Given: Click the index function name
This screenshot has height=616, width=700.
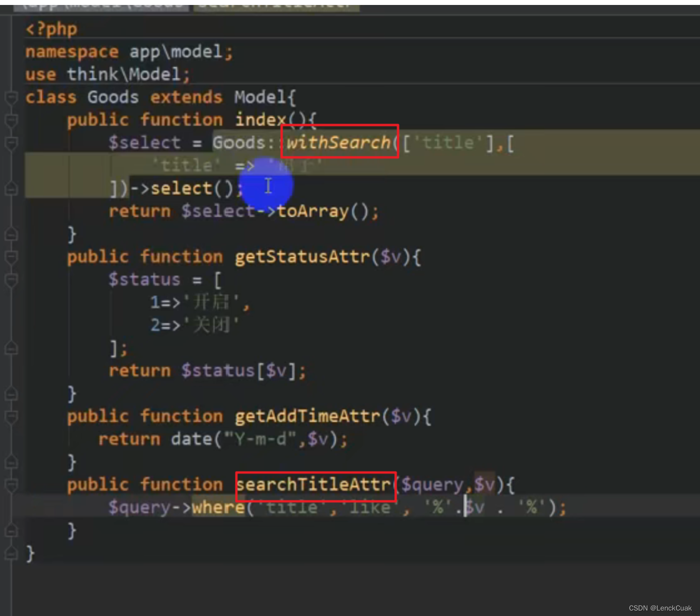Looking at the screenshot, I should (x=260, y=120).
